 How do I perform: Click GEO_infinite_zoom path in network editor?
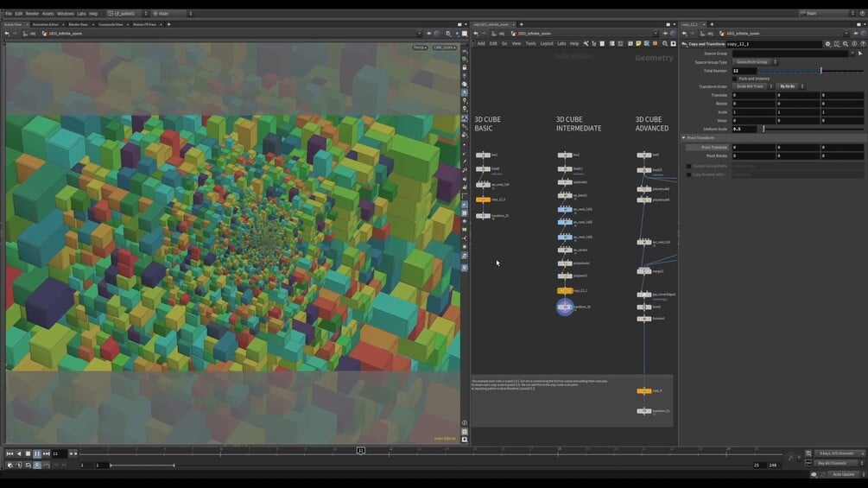(x=535, y=34)
